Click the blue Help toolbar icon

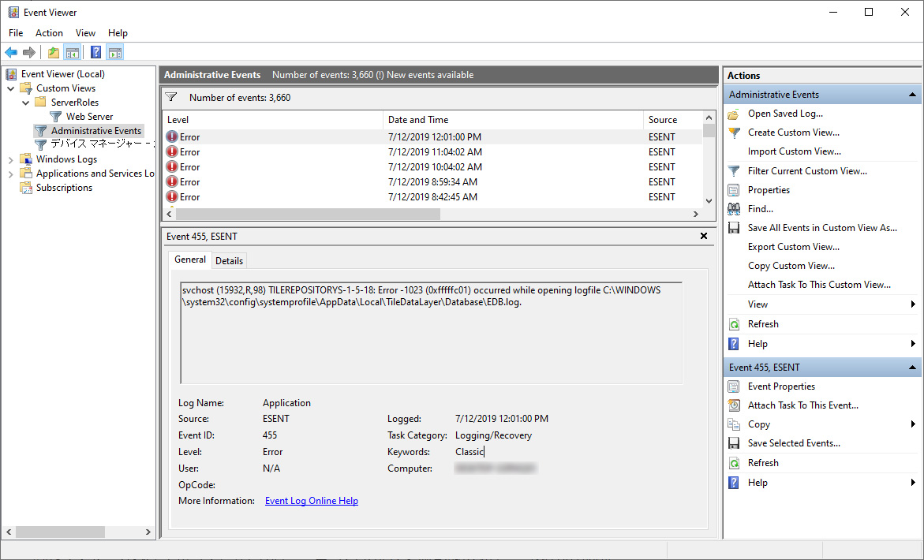tap(95, 53)
